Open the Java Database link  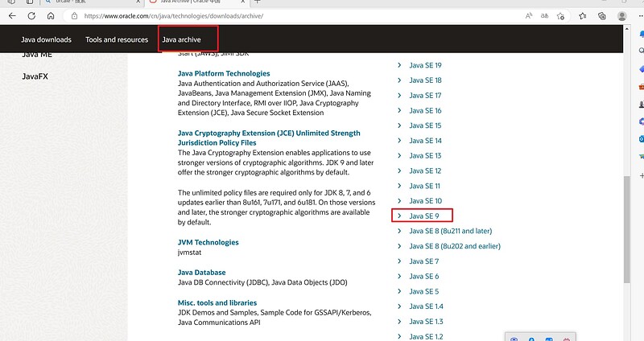201,273
